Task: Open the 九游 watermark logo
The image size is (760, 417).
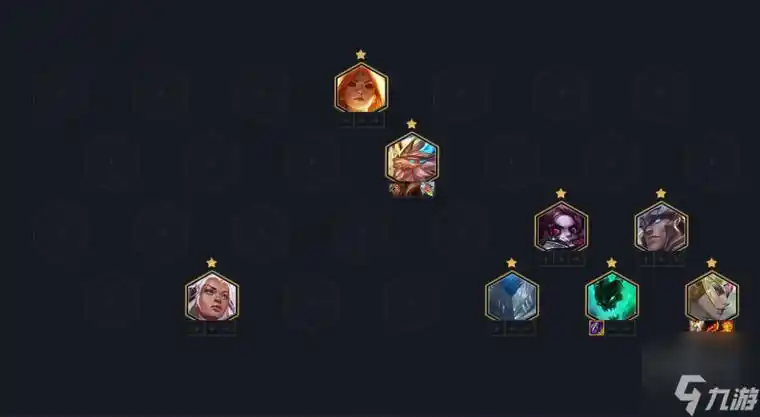Action: tap(716, 394)
